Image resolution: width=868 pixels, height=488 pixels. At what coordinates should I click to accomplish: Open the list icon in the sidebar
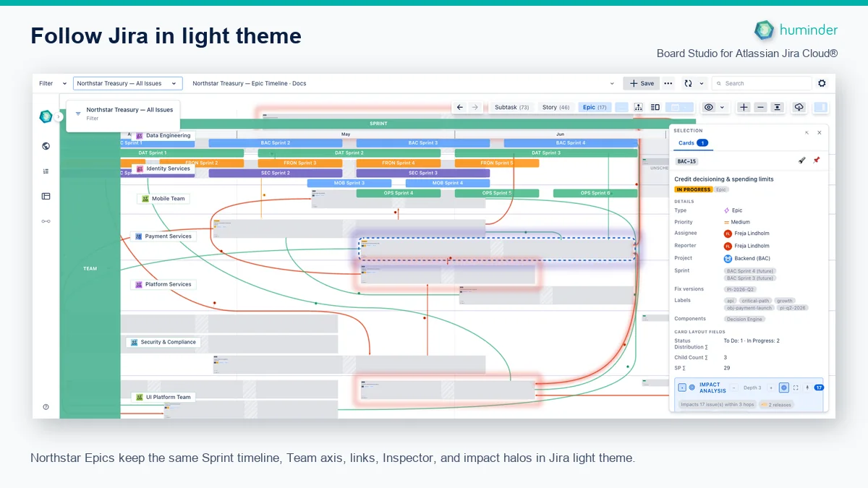46,171
